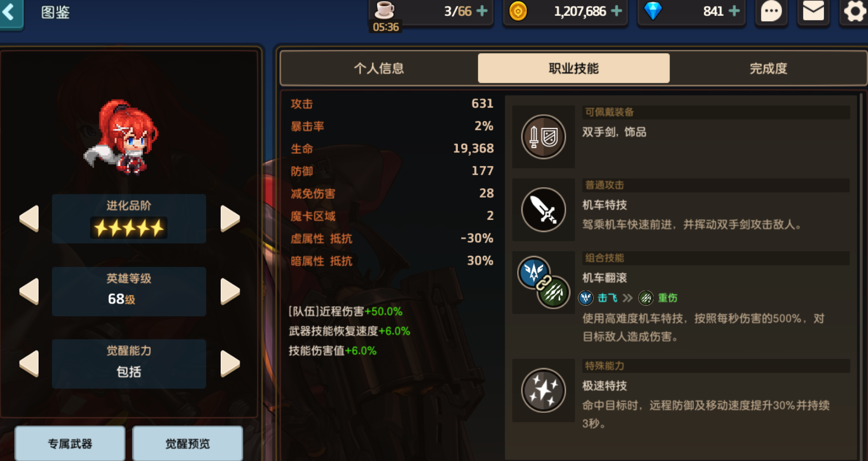Open the chat bubble icon
This screenshot has width=868, height=461.
771,11
